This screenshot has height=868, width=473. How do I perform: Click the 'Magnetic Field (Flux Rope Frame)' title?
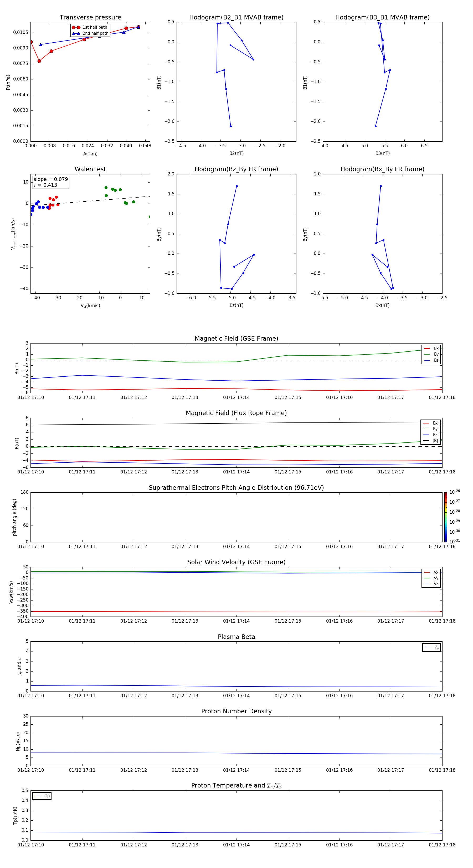[x=236, y=413]
